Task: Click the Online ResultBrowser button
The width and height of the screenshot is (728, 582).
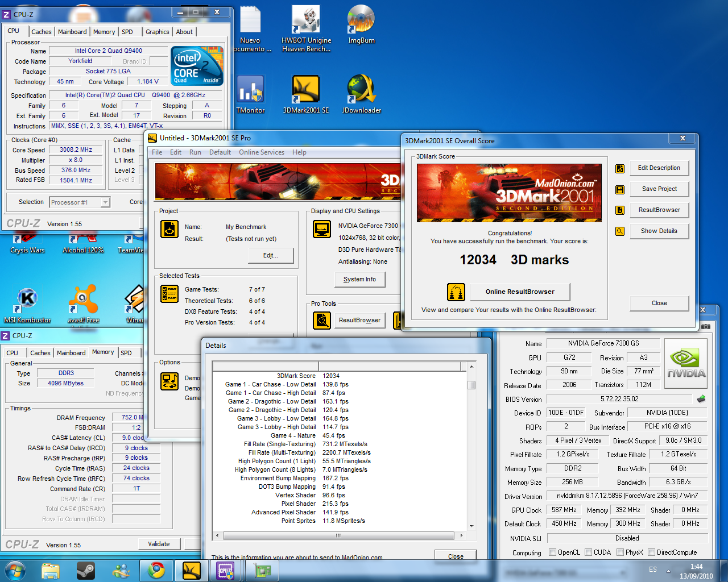Action: pos(520,292)
